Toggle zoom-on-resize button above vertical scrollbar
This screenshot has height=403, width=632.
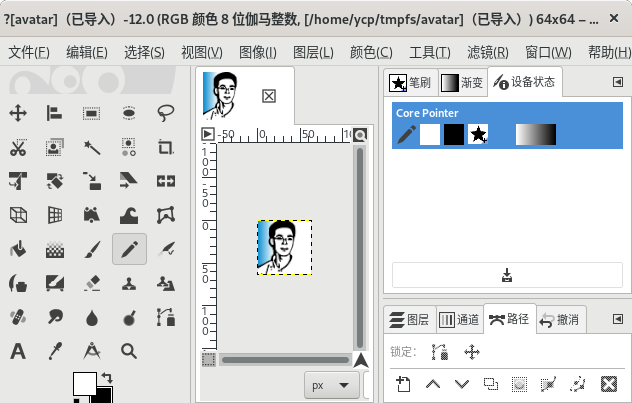pyautogui.click(x=360, y=135)
